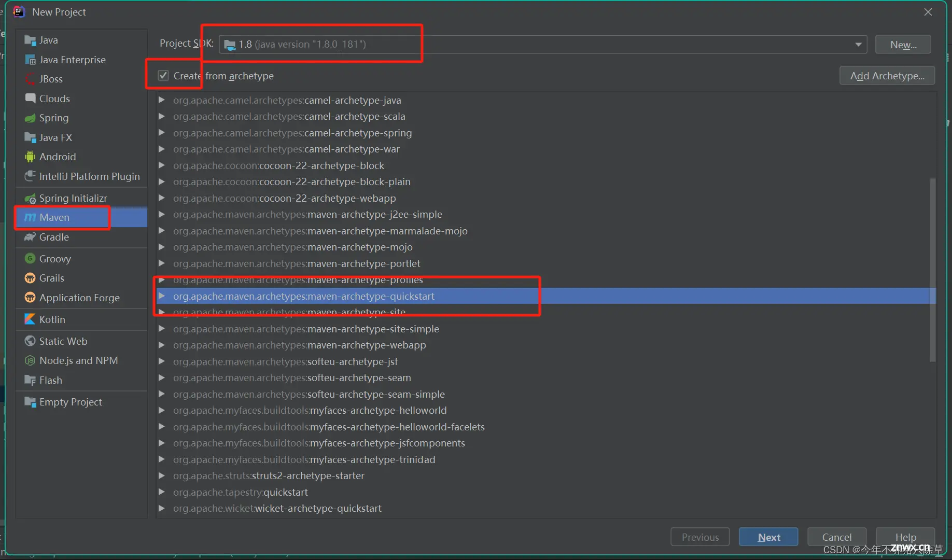The image size is (952, 560).
Task: Click the Previous button
Action: 700,537
